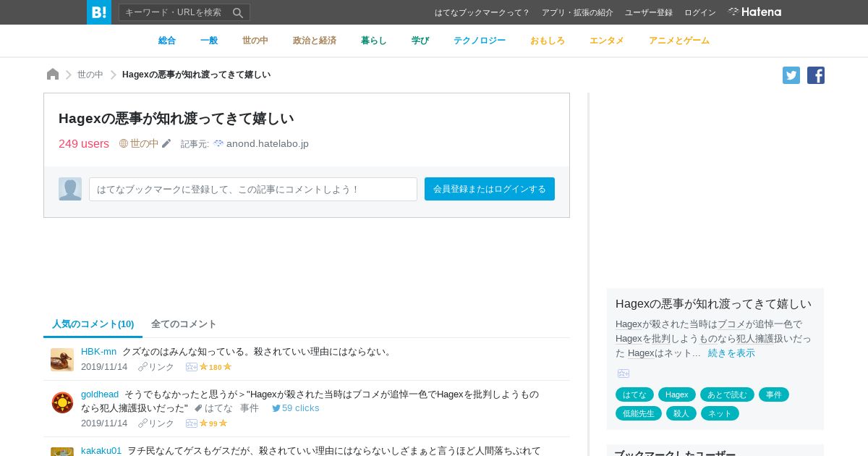
Task: Select the はてな tag pill in sidebar
Action: tap(634, 394)
